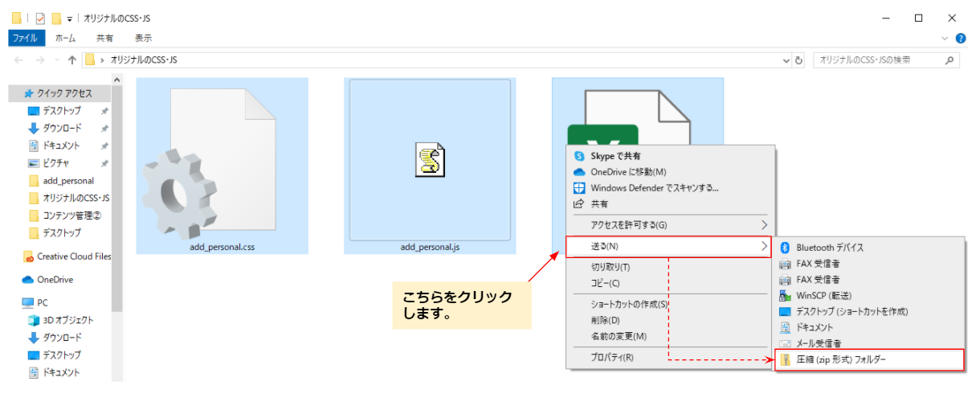Viewport: 980px width, 398px height.
Task: Expand the ribbon with the chevron
Action: point(944,38)
